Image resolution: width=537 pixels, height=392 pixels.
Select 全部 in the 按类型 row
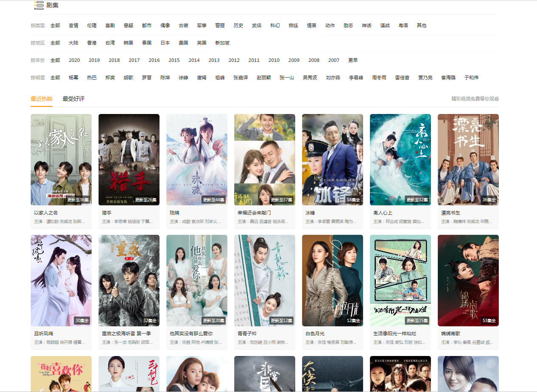click(x=55, y=25)
